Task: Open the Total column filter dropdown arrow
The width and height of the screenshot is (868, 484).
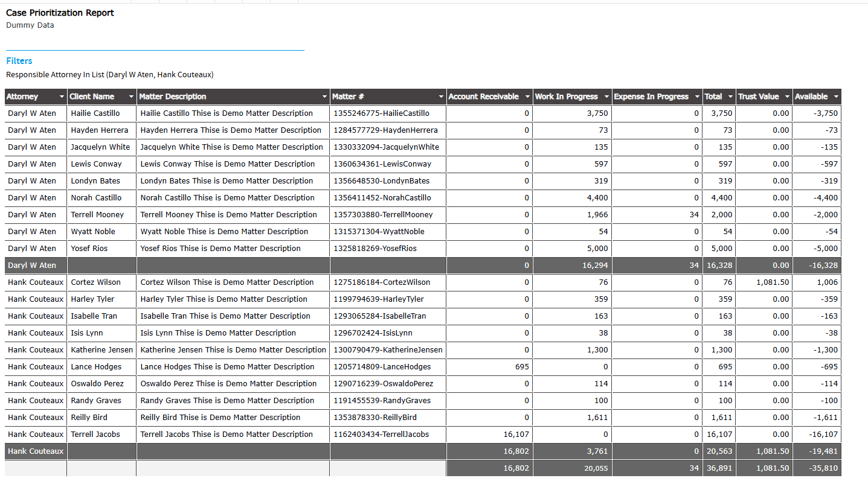Action: click(x=730, y=97)
